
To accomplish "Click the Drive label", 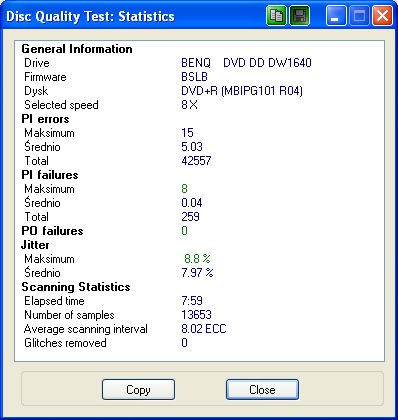I will pos(37,63).
